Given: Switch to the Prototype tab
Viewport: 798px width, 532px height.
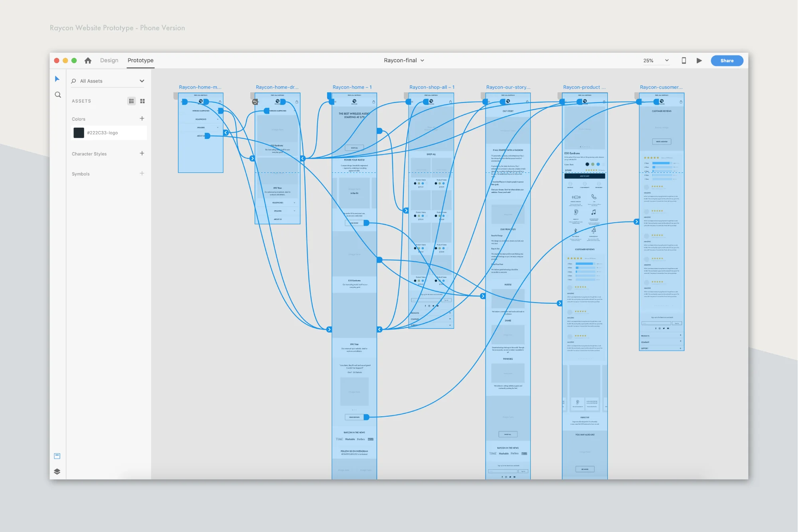Looking at the screenshot, I should [x=140, y=60].
